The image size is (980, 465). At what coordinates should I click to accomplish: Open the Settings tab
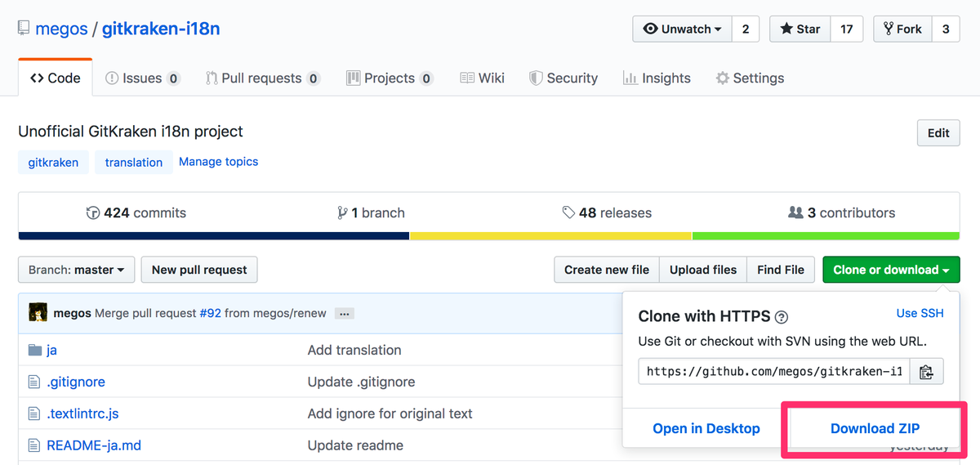tap(750, 78)
